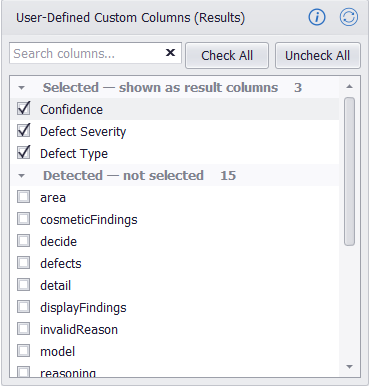
Task: Collapse the Selected group arrow
Action: point(22,88)
